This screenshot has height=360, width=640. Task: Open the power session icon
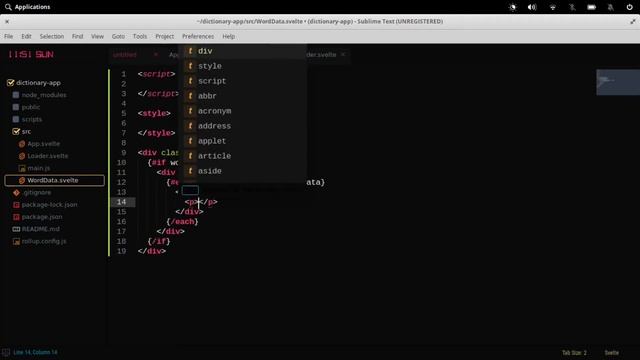coord(629,7)
